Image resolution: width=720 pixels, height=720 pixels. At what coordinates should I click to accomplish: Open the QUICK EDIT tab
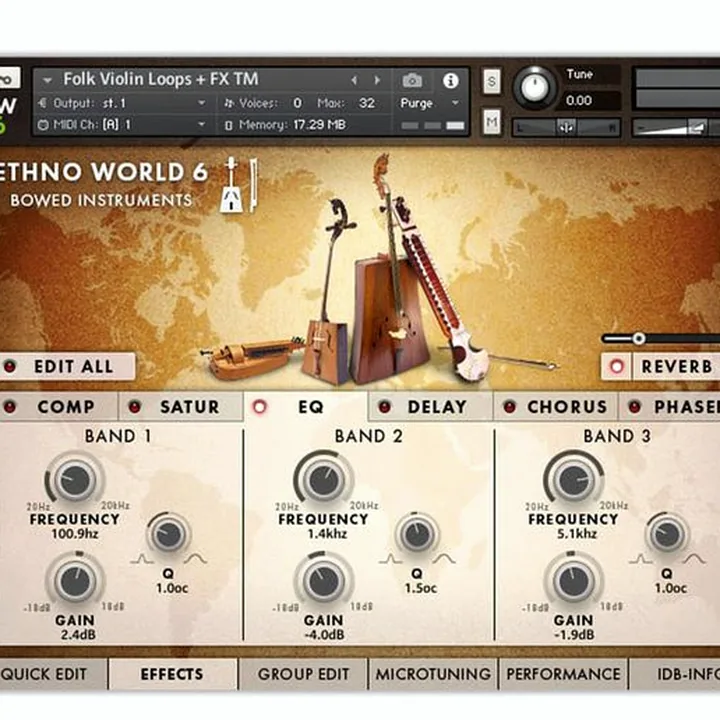[53, 674]
